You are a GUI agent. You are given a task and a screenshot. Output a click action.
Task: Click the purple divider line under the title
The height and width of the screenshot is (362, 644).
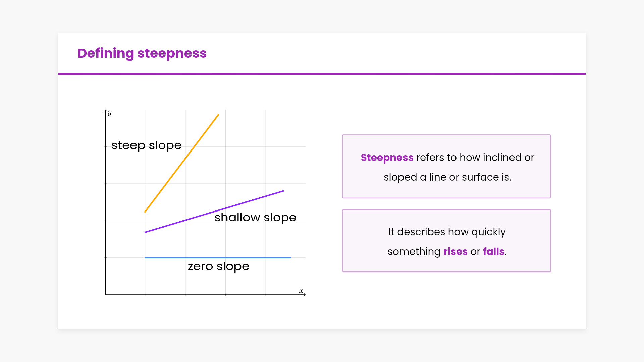[x=322, y=74]
